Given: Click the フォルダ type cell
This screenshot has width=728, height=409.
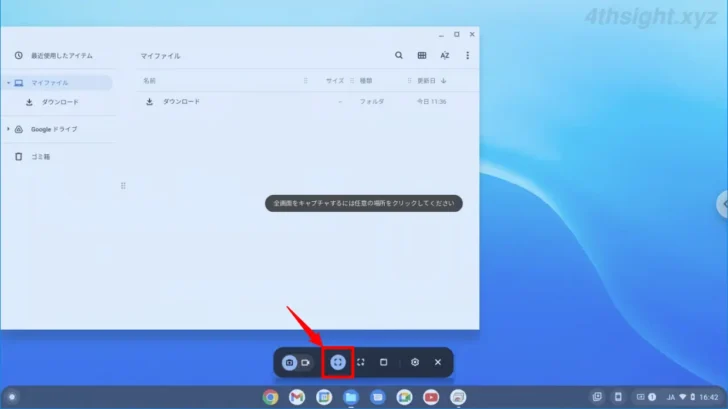Looking at the screenshot, I should tap(372, 102).
